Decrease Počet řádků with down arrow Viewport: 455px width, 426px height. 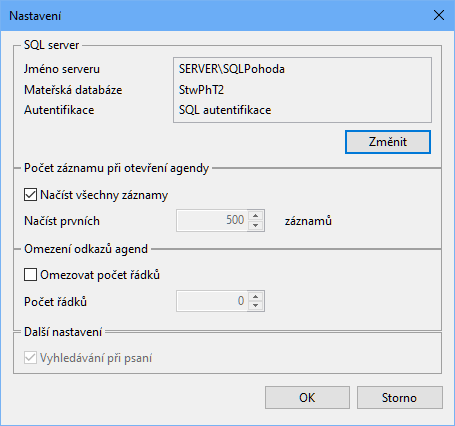(256, 306)
